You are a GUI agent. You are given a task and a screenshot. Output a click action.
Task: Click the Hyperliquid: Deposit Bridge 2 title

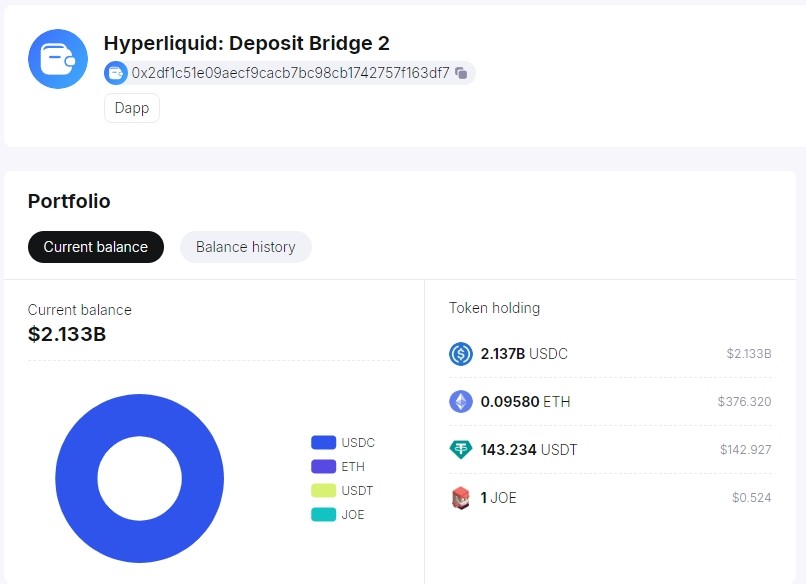(247, 43)
